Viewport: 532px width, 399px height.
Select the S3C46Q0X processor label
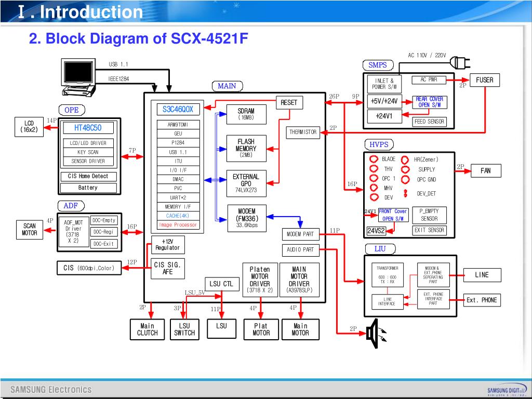(178, 109)
